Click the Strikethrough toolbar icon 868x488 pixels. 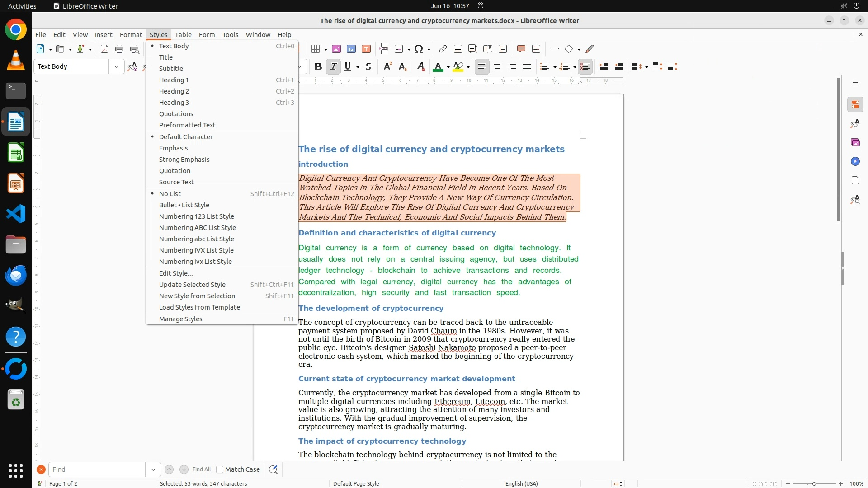[368, 66]
